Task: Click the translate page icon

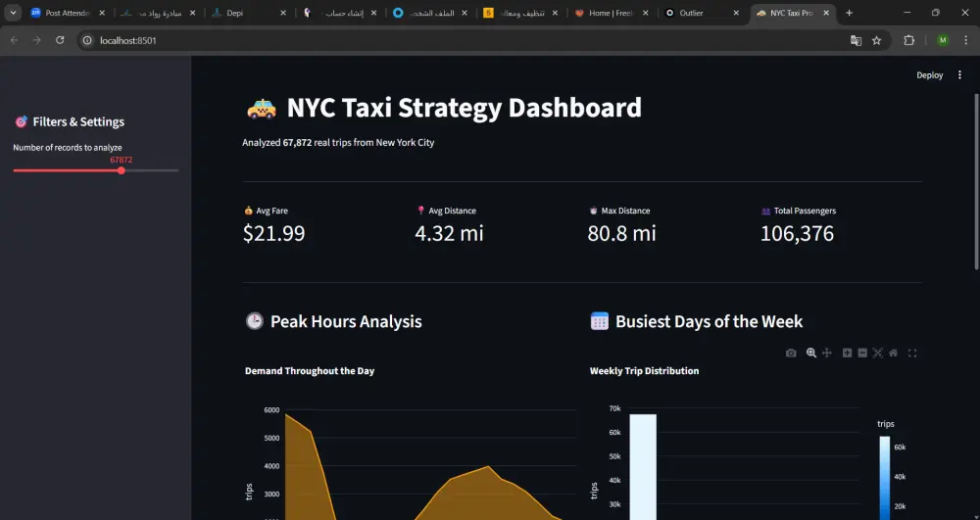Action: [x=856, y=40]
